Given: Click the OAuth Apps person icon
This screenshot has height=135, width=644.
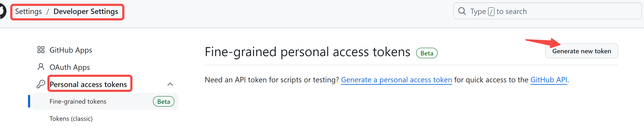Looking at the screenshot, I should (x=41, y=66).
